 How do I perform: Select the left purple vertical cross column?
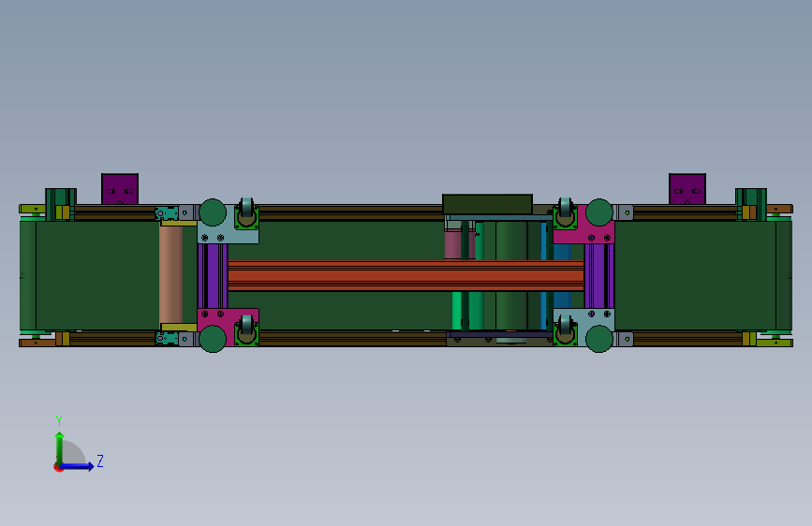point(213,276)
